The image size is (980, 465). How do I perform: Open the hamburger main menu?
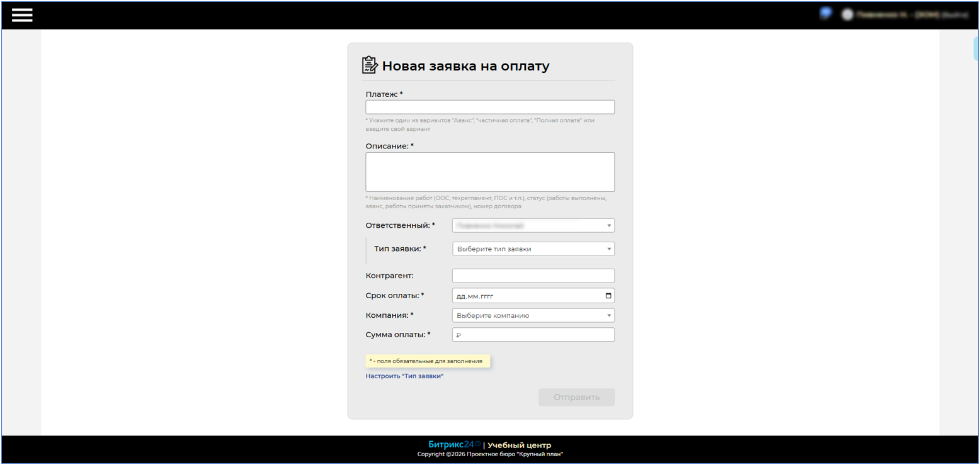(22, 15)
